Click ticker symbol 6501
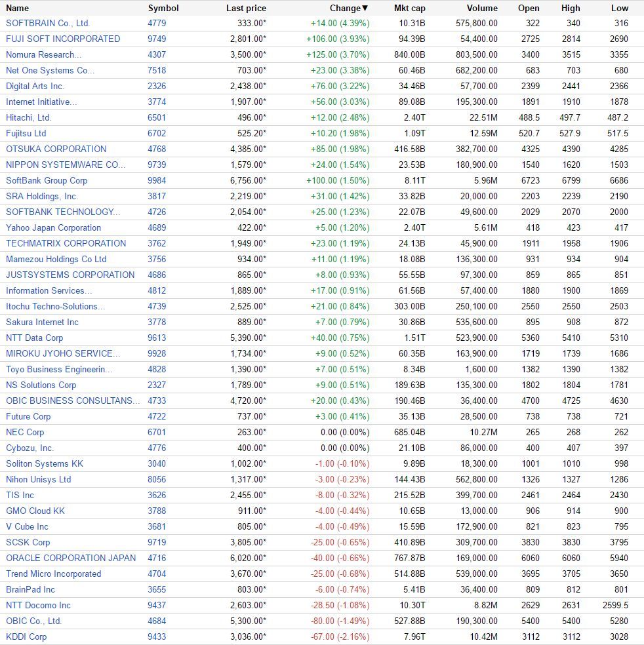The width and height of the screenshot is (644, 645). 157,117
